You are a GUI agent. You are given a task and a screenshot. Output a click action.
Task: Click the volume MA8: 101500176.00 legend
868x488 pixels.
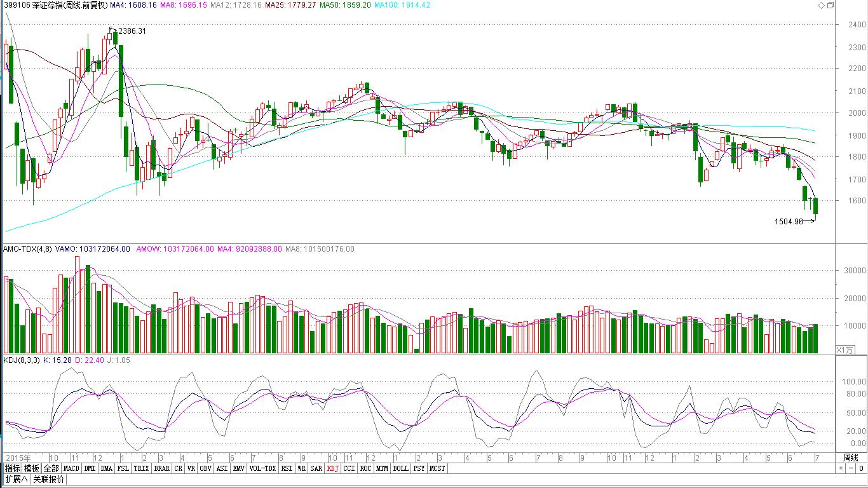click(320, 249)
